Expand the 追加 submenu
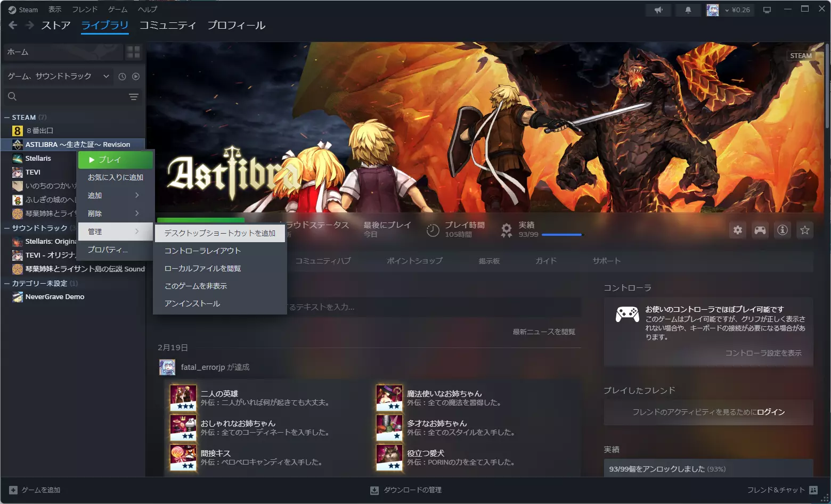The height and width of the screenshot is (504, 831). point(116,195)
